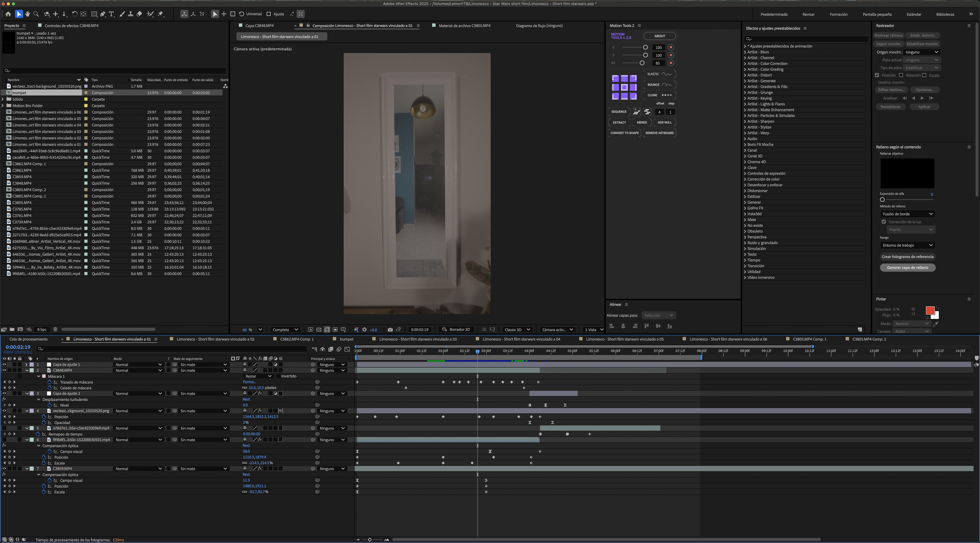Open the Completa resolution dropdown
980x543 pixels.
285,329
